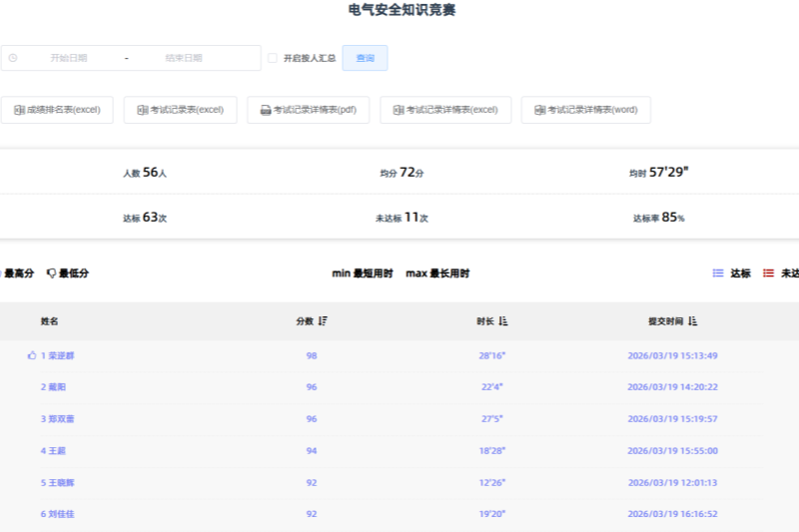Click the clock icon in the date field

tap(13, 58)
